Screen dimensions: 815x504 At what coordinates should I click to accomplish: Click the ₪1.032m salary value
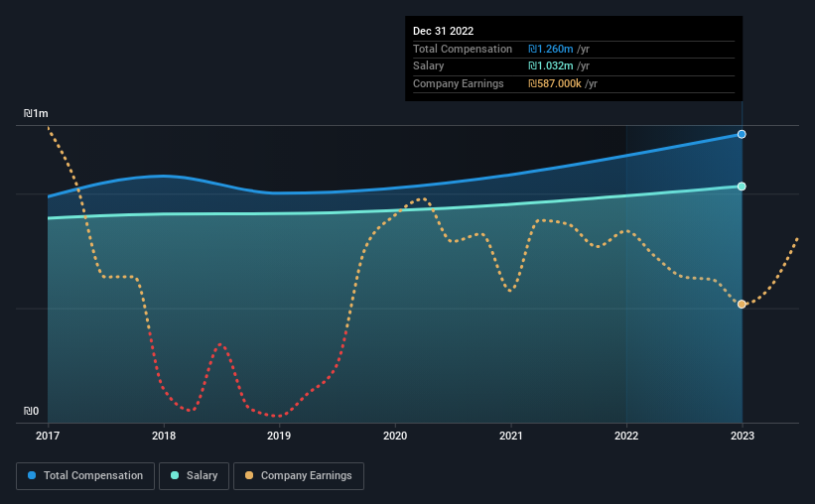click(551, 66)
